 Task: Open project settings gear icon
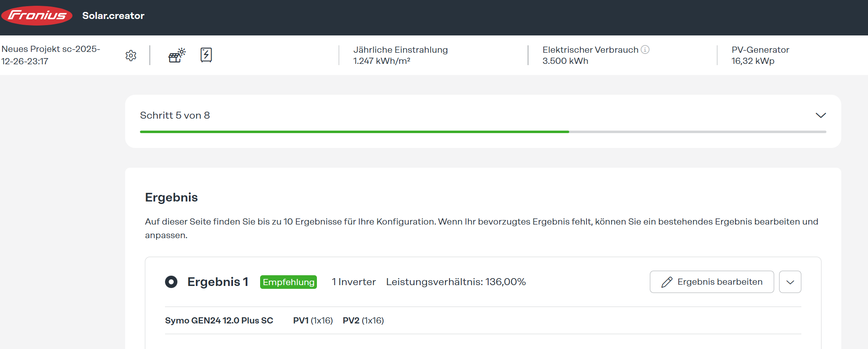(x=131, y=56)
